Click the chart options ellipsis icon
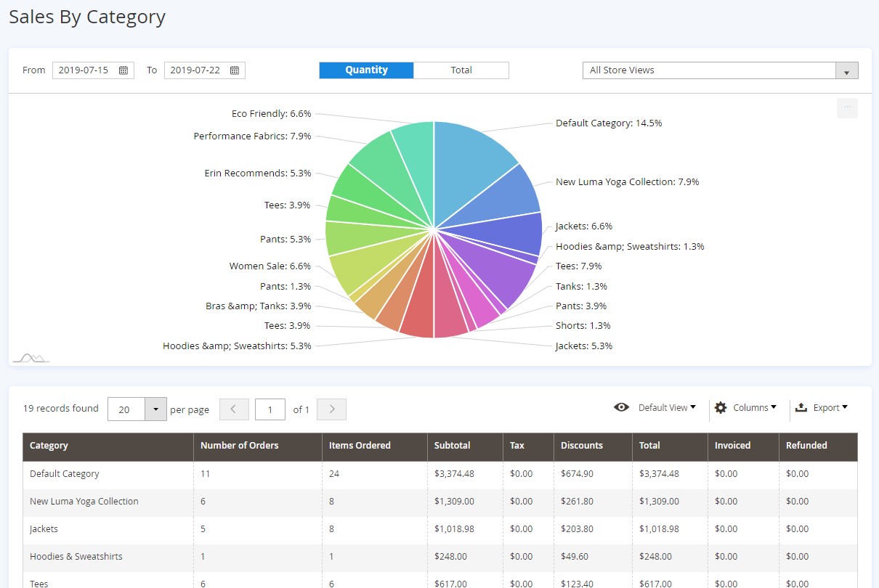The height and width of the screenshot is (588, 879). pyautogui.click(x=847, y=108)
